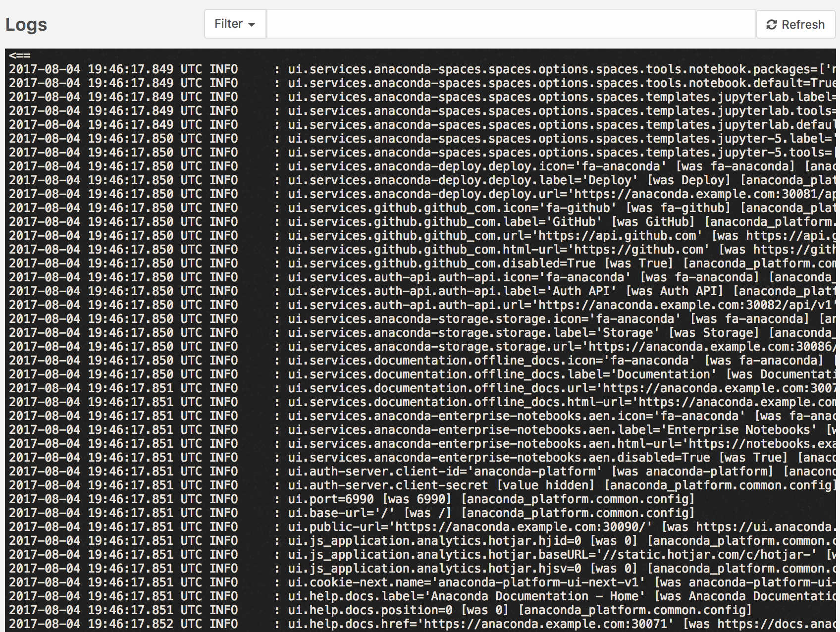840x632 pixels.
Task: Click the enterprise-notebooks.aen.html-url log entry
Action: click(422, 444)
